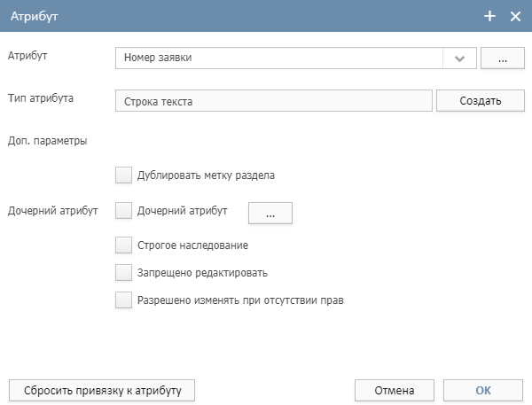Select the Номер заявки combo box field
Image resolution: width=532 pixels, height=405 pixels.
(x=296, y=58)
